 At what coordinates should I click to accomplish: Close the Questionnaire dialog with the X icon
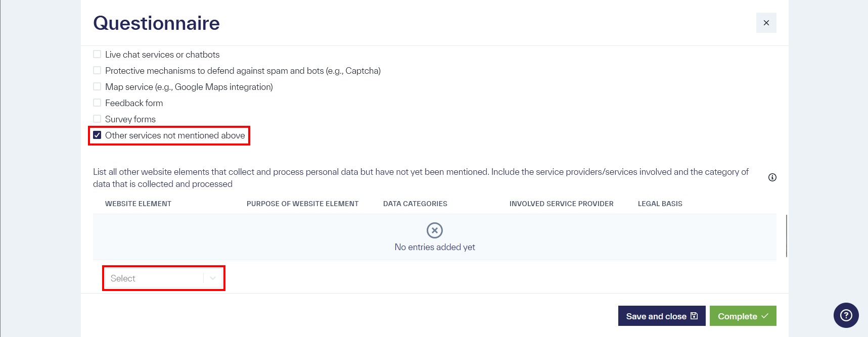pyautogui.click(x=766, y=23)
